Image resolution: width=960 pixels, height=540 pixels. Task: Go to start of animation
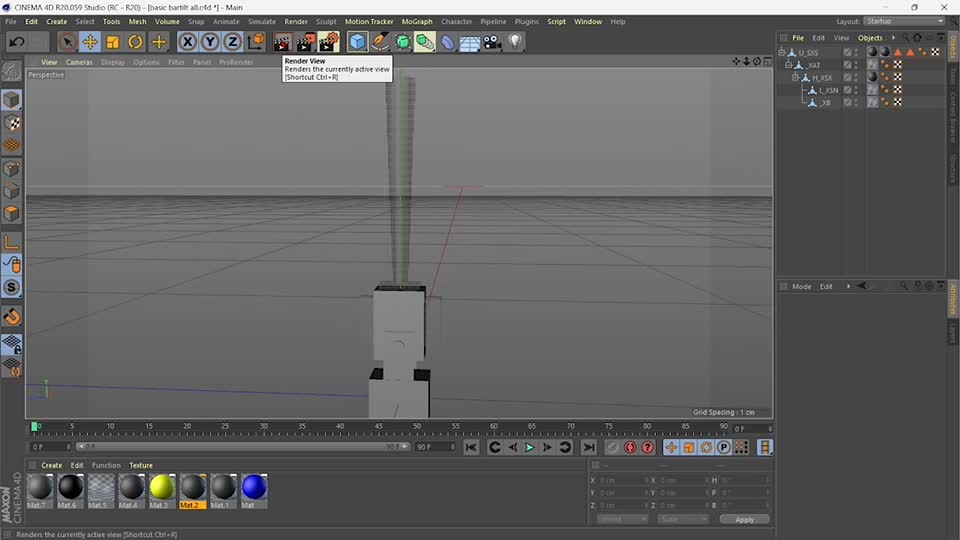[471, 448]
